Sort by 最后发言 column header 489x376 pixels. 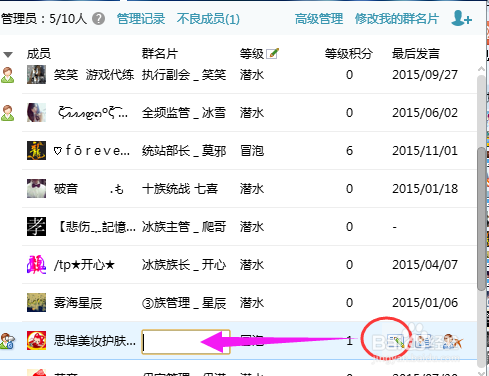pos(416,54)
